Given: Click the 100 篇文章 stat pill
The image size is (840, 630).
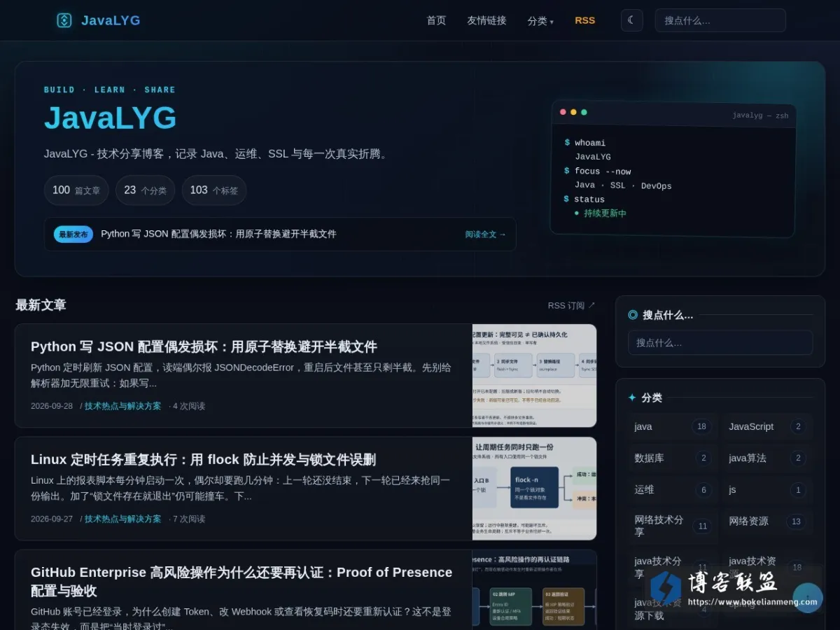Looking at the screenshot, I should tap(76, 190).
